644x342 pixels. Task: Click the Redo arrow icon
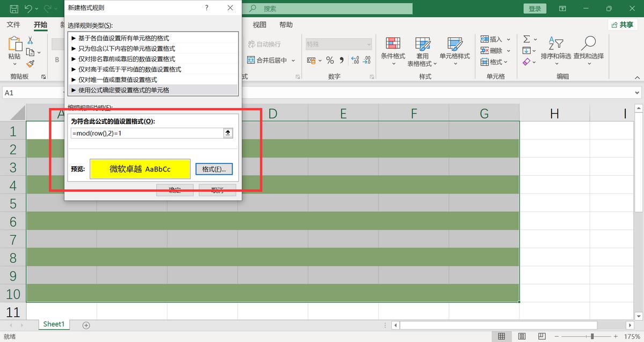pos(48,9)
